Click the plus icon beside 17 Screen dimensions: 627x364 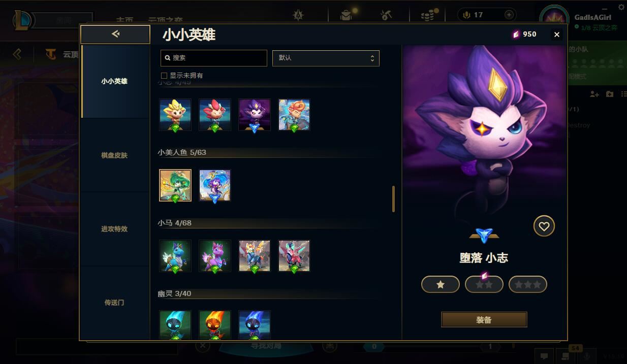509,15
